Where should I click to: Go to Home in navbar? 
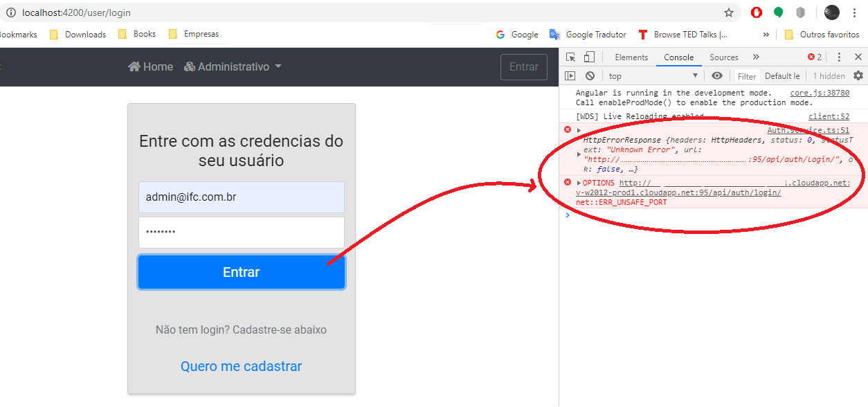(x=150, y=66)
